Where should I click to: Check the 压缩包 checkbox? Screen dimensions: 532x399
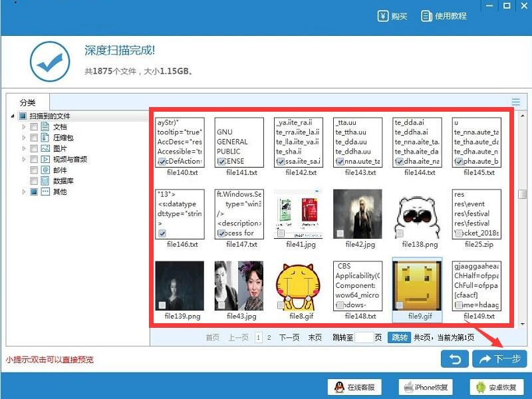33,138
